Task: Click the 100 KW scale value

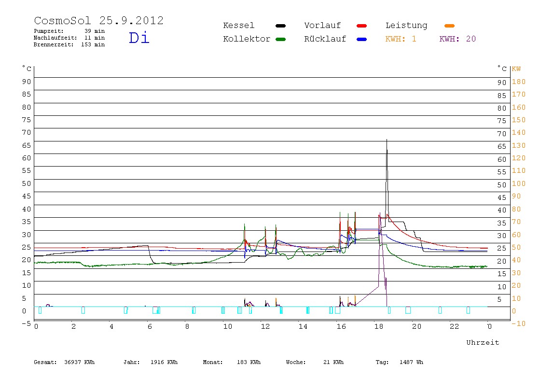Action: 519,183
